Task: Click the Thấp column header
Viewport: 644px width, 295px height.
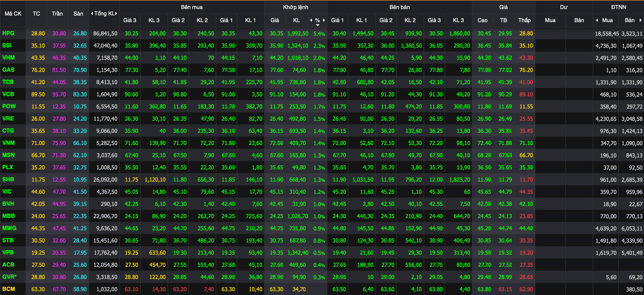Action: point(524,20)
